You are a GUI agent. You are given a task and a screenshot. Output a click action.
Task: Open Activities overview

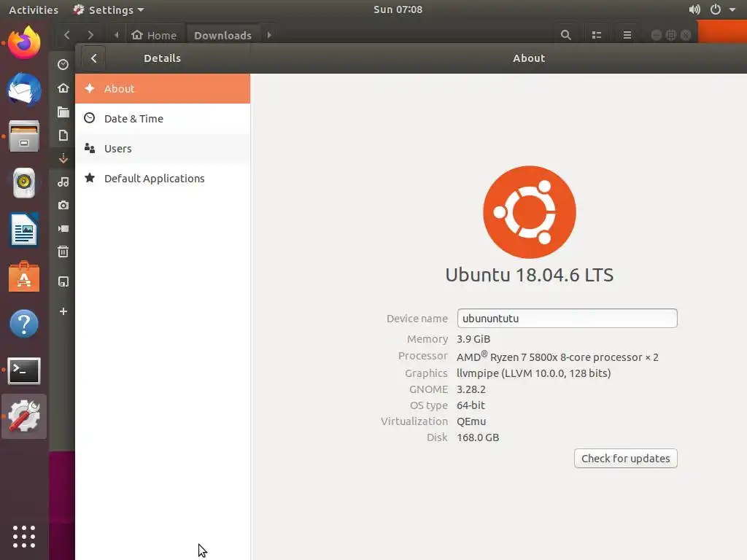(x=34, y=9)
